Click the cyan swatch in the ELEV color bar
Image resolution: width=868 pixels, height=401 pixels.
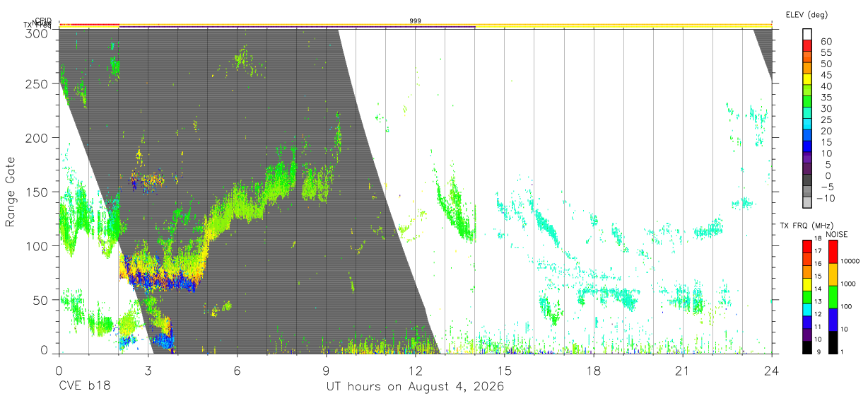[x=808, y=124]
